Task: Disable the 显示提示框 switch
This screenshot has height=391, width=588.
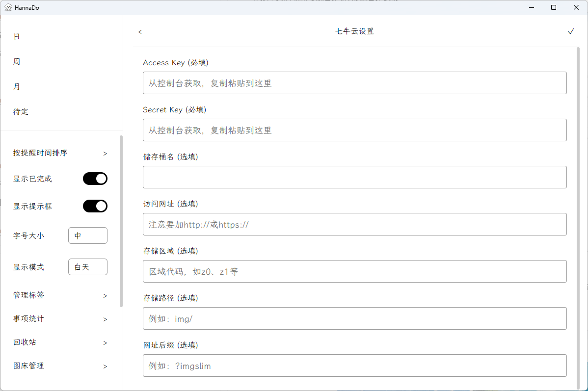Action: click(x=95, y=206)
